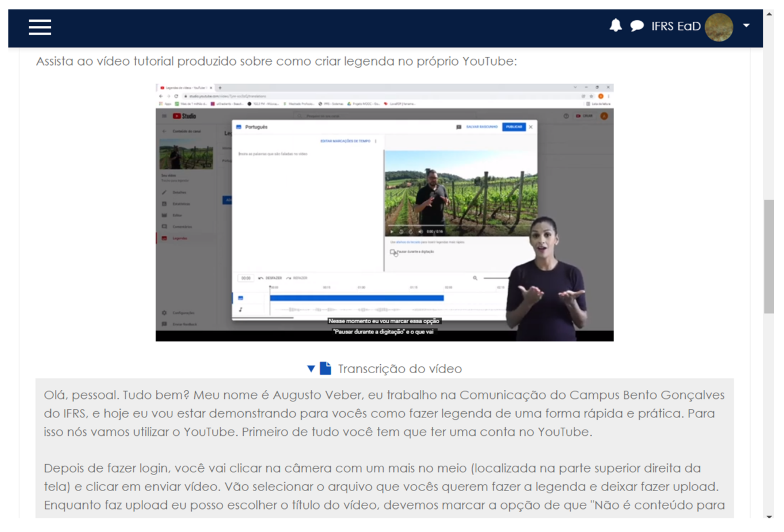This screenshot has height=532, width=784.
Task: Click the page vertical scrollbar thumb
Action: pyautogui.click(x=768, y=256)
